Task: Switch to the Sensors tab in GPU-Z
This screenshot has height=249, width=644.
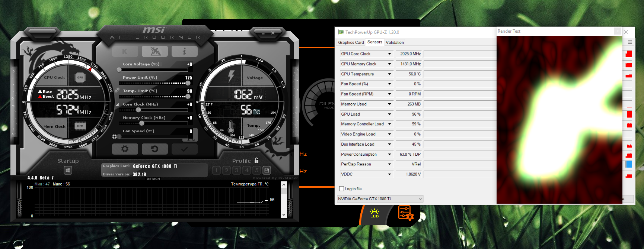Action: [375, 42]
